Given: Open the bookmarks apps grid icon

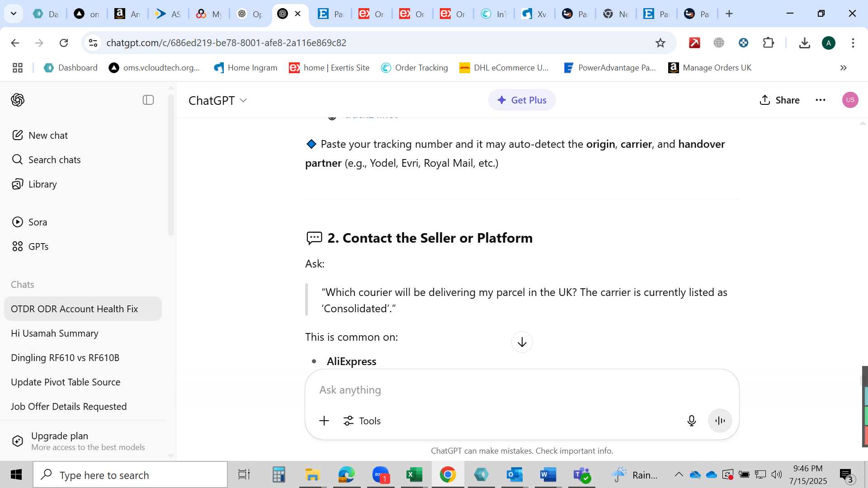Looking at the screenshot, I should [x=18, y=68].
